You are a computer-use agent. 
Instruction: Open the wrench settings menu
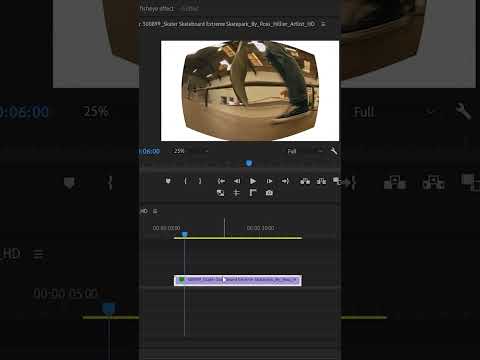tap(334, 151)
